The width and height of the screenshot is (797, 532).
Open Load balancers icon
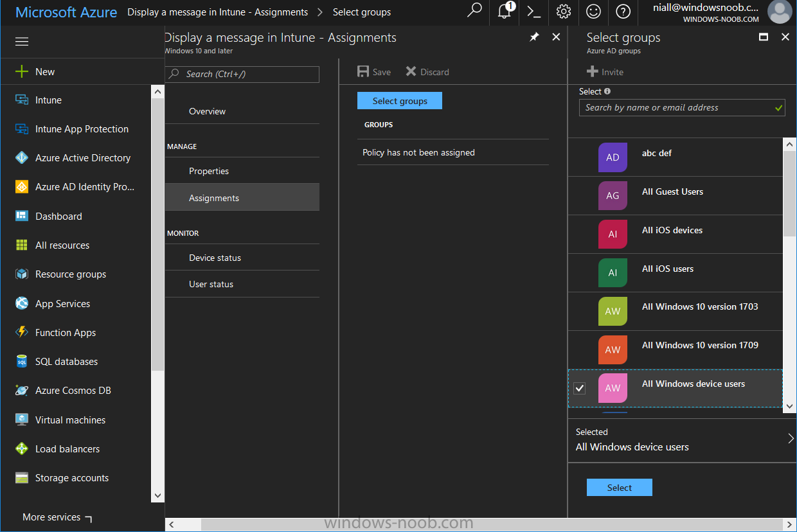pos(22,448)
